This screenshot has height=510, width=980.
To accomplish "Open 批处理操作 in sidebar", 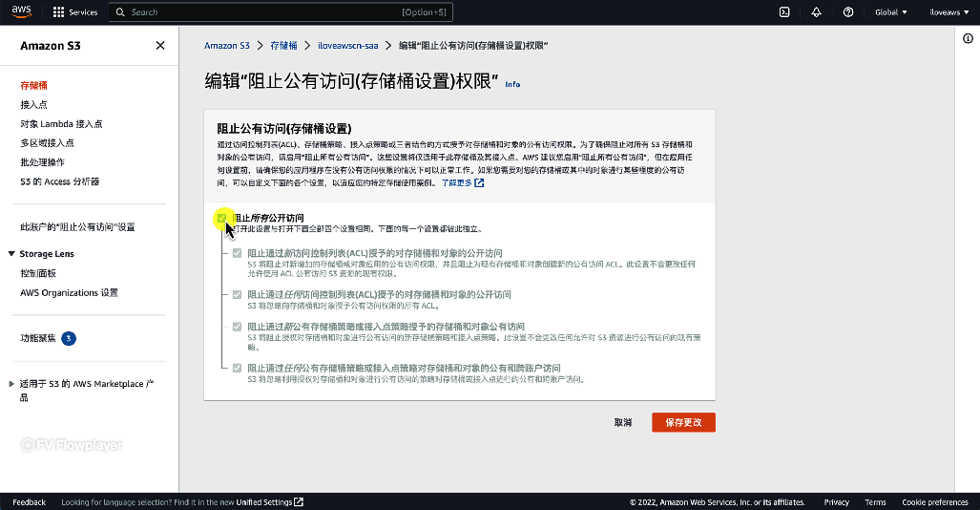I will click(x=43, y=162).
